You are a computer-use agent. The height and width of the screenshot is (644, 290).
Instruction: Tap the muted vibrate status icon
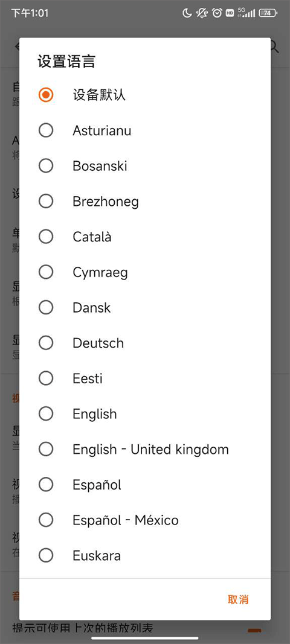point(202,13)
